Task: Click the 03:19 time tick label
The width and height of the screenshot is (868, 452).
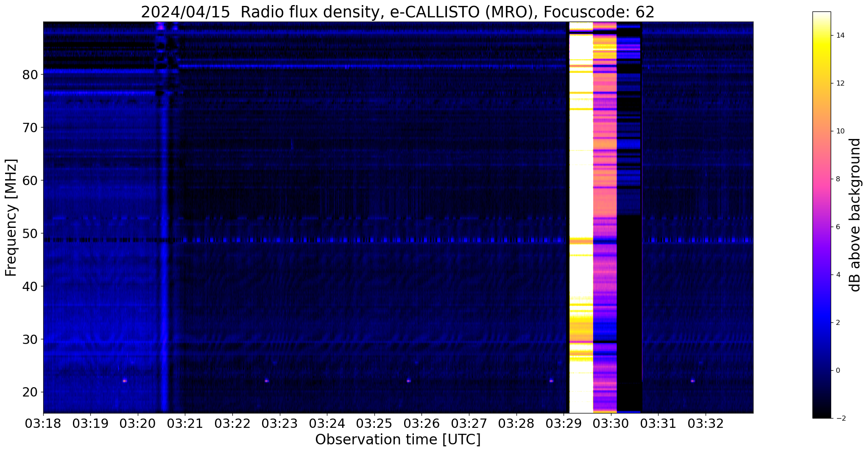Action: [x=90, y=423]
